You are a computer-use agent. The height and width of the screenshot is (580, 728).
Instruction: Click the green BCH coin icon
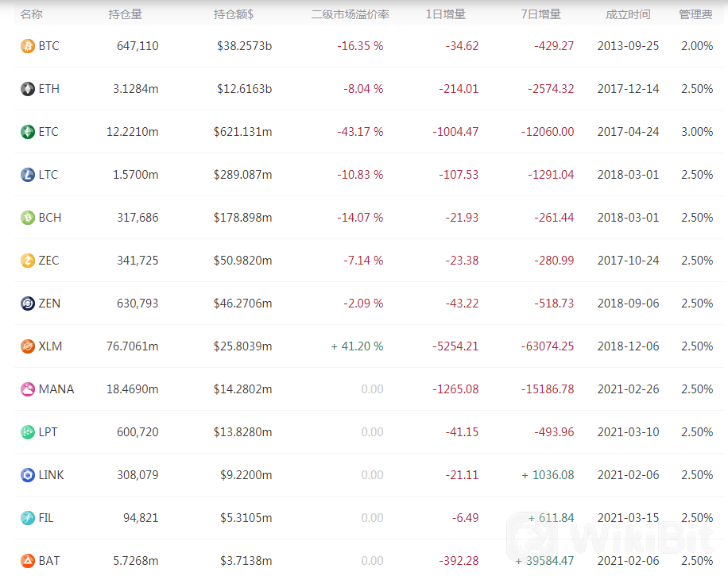28,218
